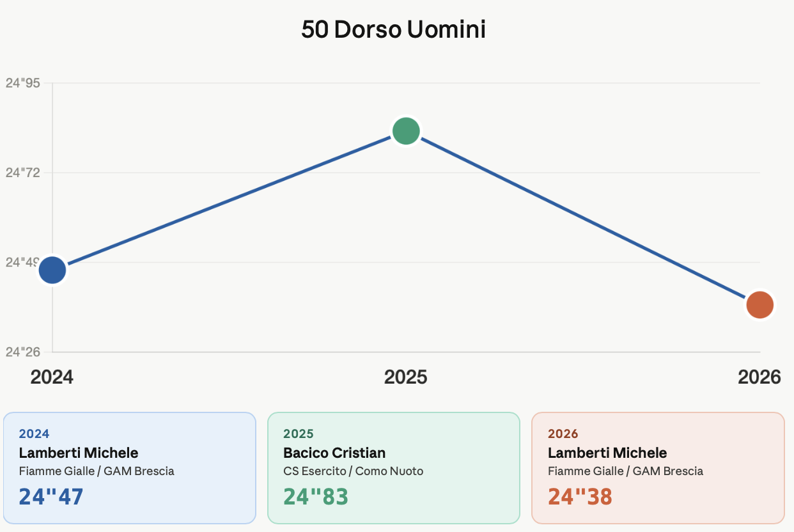Click the orange 24"38 time value
The image size is (794, 532).
point(580,497)
